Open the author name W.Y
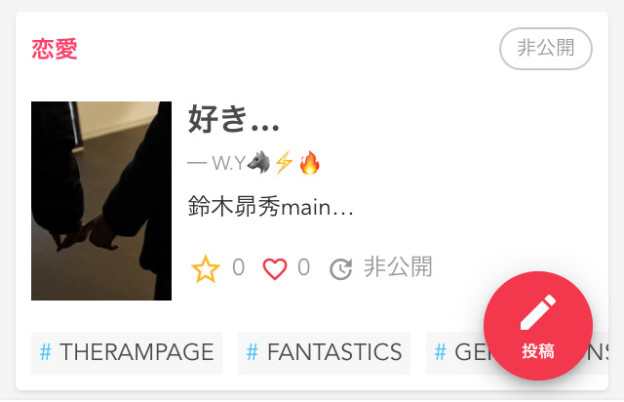Image resolution: width=624 pixels, height=402 pixels. pos(228,163)
